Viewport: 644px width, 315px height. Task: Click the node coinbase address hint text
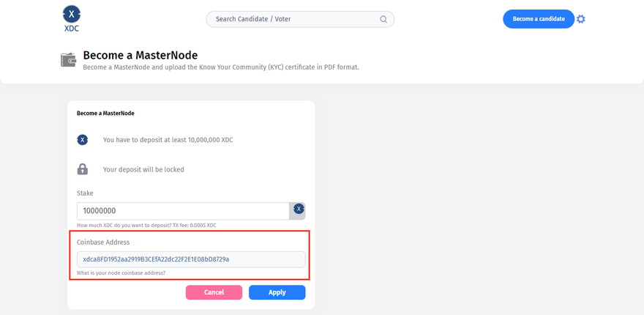coord(121,273)
